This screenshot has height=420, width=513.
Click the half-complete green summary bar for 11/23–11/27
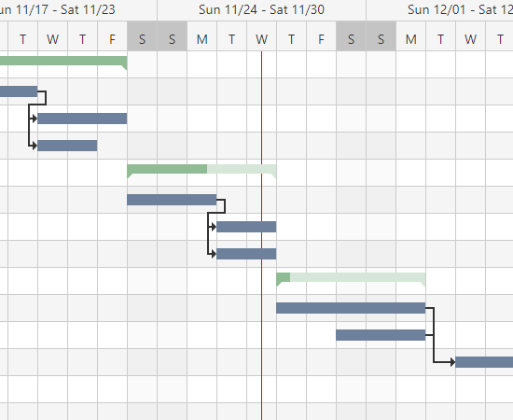[201, 171]
